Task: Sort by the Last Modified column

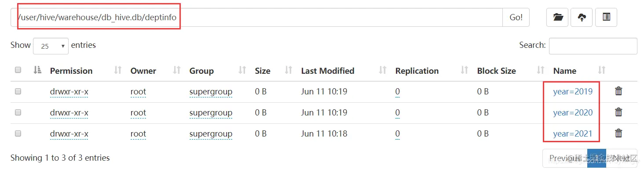Action: point(327,71)
